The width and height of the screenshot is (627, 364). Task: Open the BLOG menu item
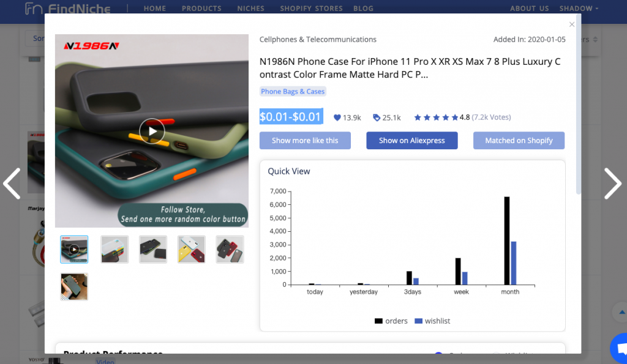pos(363,9)
